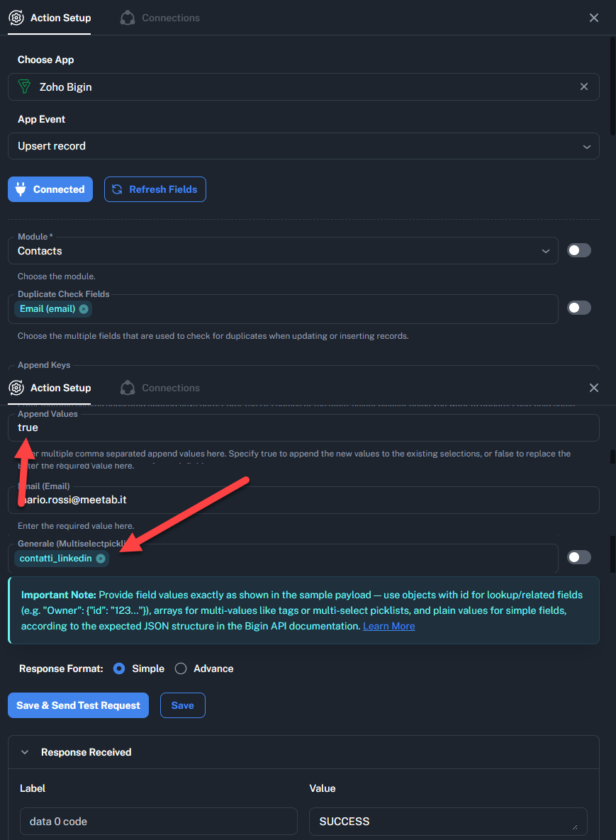Select the Simple response format
616x840 pixels.
[x=119, y=668]
